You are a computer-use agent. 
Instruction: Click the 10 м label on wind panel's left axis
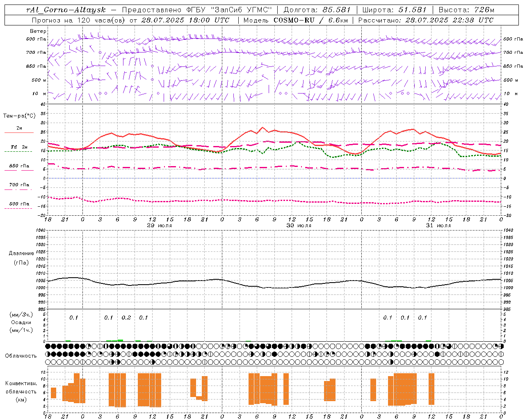tap(39, 94)
